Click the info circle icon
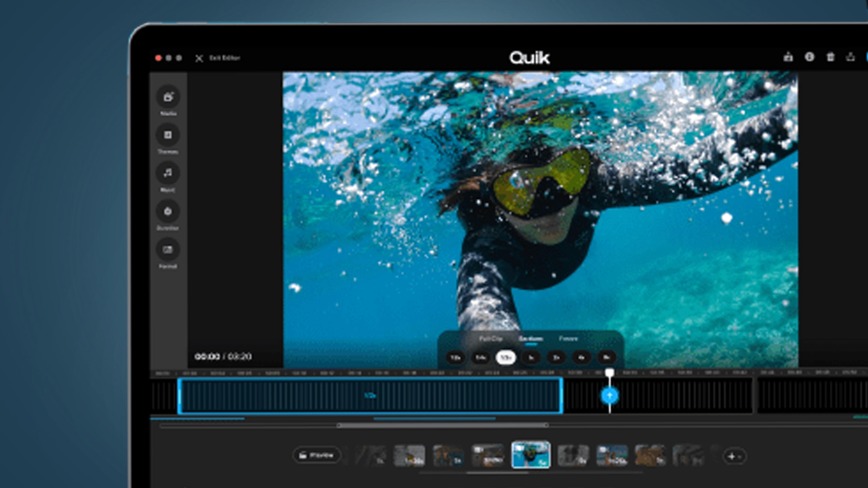868x488 pixels. coord(809,57)
